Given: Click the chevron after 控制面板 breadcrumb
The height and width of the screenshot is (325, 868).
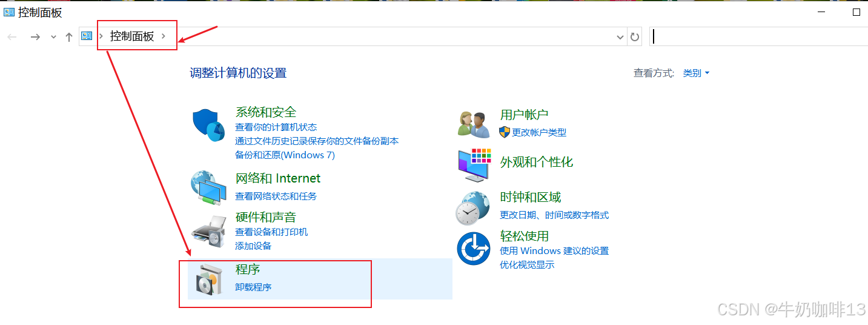Looking at the screenshot, I should click(164, 36).
